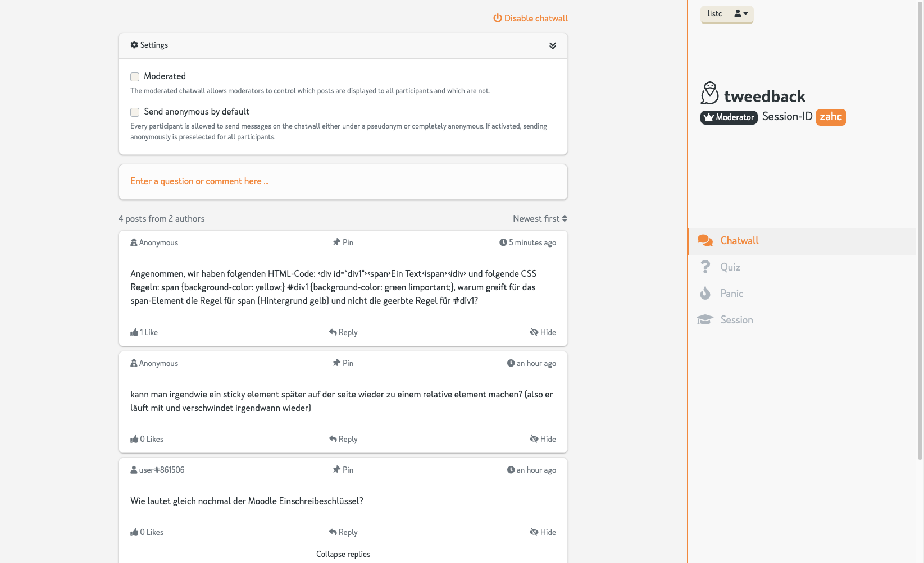
Task: Hide the Moodle Einschreibeschlüssel post
Action: coord(543,532)
